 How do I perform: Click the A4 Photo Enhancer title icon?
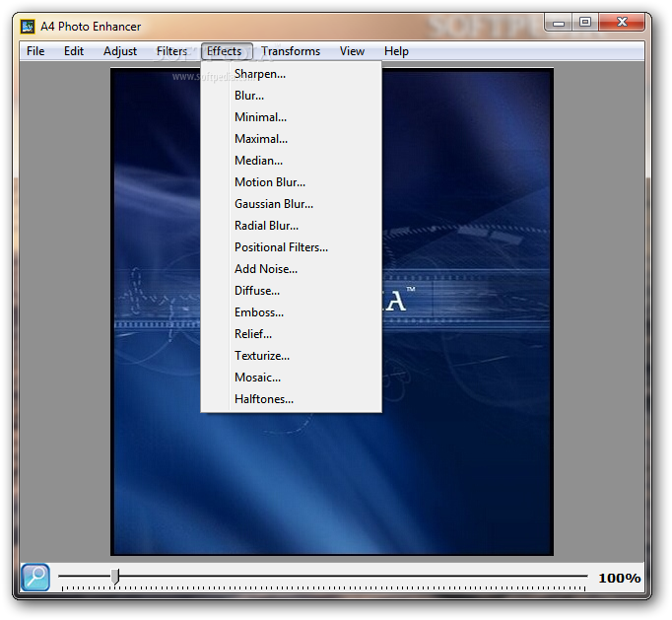click(x=28, y=27)
